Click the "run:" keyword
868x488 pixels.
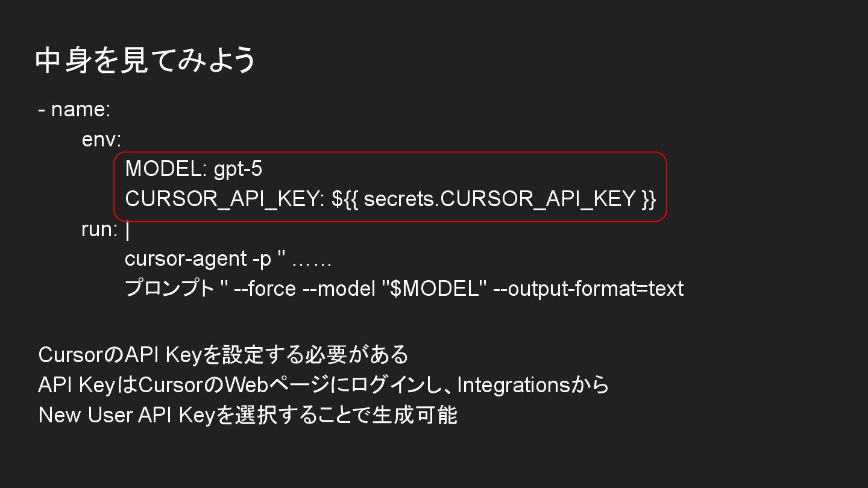(99, 230)
